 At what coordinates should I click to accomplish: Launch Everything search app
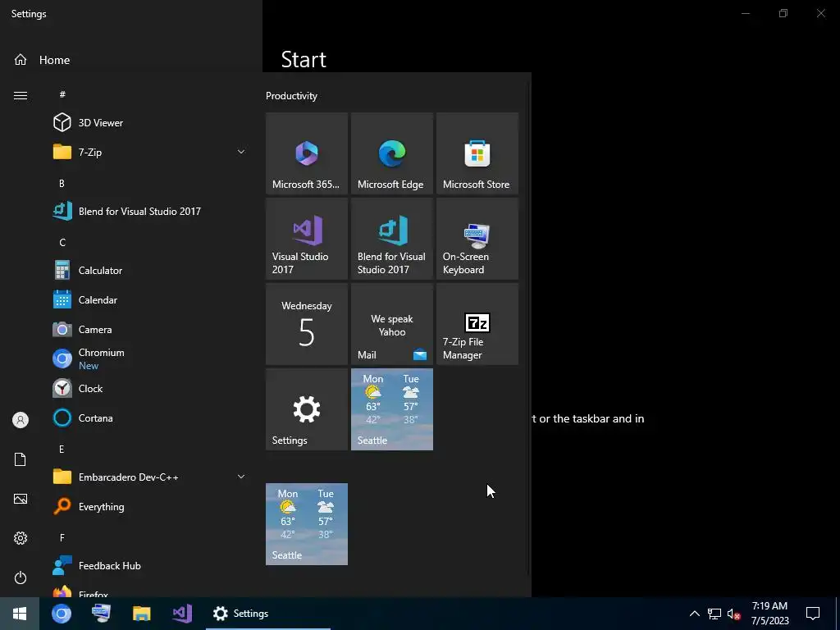150,506
